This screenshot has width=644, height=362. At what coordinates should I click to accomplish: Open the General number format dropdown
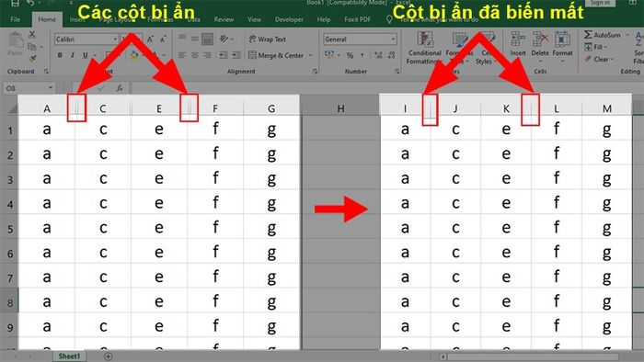click(x=393, y=40)
